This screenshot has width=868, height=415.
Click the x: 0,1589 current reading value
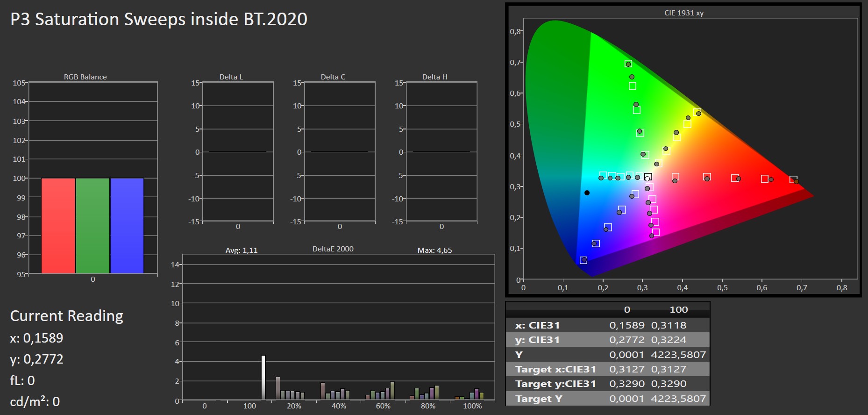pyautogui.click(x=36, y=338)
